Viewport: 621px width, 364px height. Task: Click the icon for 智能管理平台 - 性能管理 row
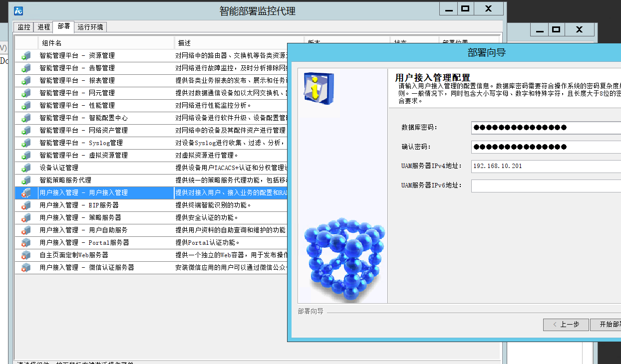tap(26, 105)
